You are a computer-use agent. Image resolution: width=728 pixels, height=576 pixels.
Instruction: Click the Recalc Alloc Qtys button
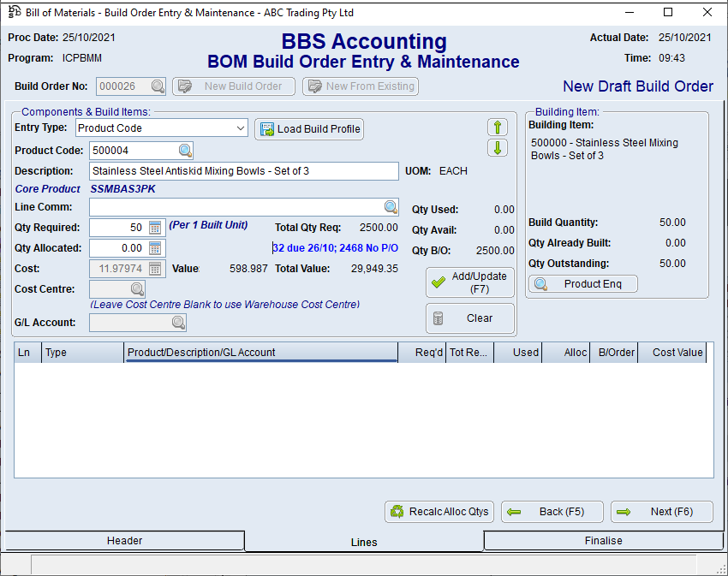439,512
